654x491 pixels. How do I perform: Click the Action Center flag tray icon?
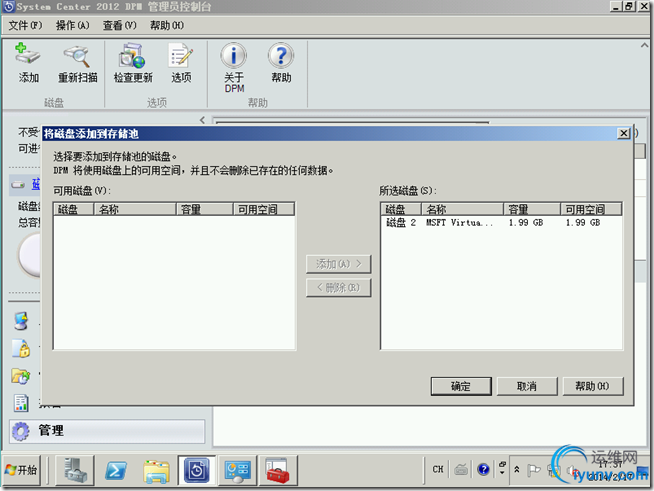533,470
